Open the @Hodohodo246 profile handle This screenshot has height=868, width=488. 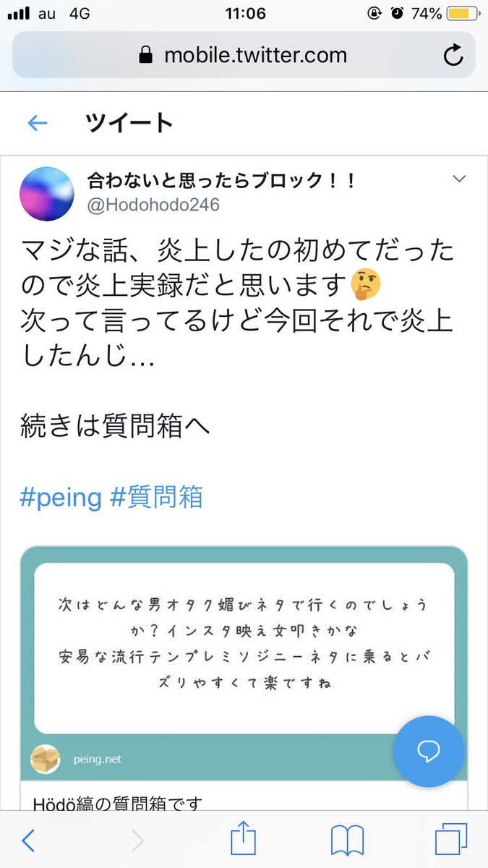pos(153,205)
